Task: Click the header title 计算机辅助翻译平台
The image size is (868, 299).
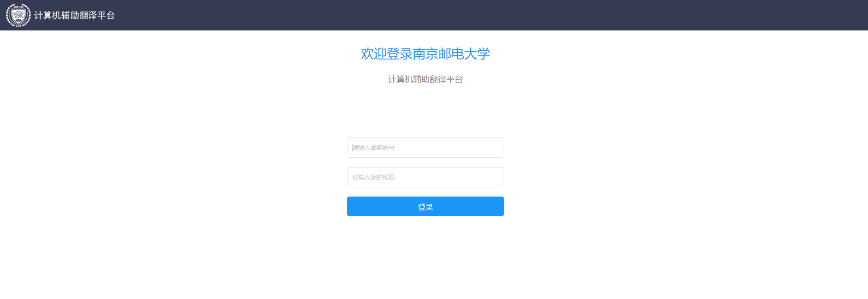Action: point(74,15)
